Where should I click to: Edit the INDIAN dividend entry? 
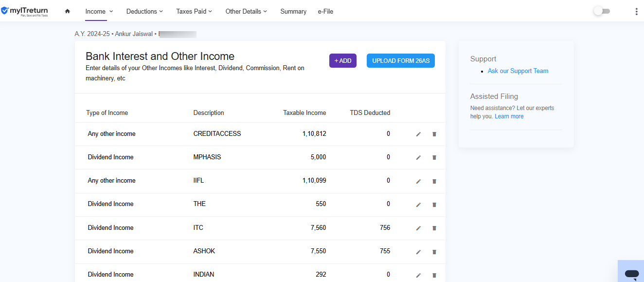point(418,275)
